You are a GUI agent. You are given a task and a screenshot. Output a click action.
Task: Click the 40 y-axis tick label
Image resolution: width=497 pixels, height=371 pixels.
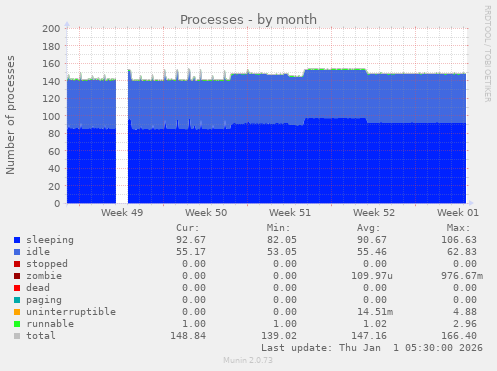(x=54, y=169)
